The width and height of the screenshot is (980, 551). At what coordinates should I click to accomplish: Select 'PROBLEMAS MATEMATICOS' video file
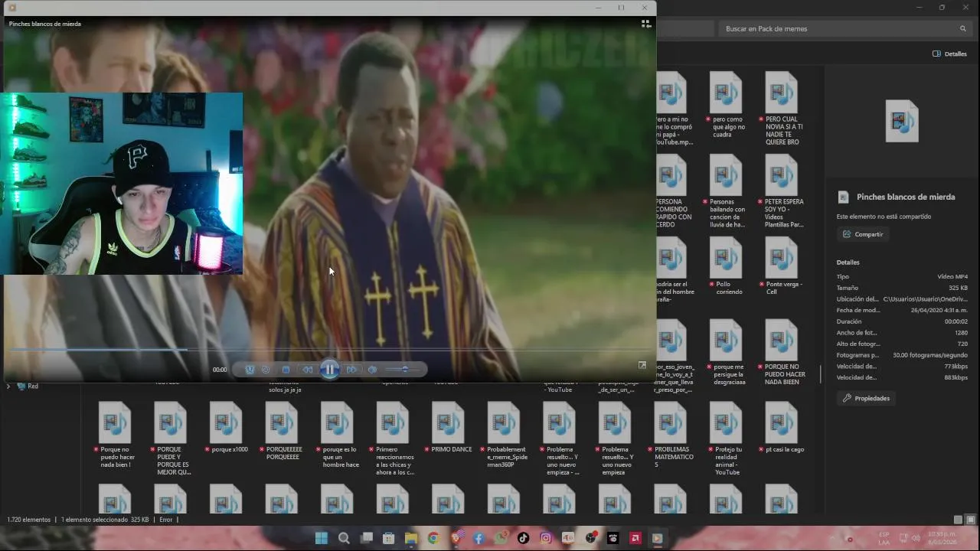click(x=670, y=435)
